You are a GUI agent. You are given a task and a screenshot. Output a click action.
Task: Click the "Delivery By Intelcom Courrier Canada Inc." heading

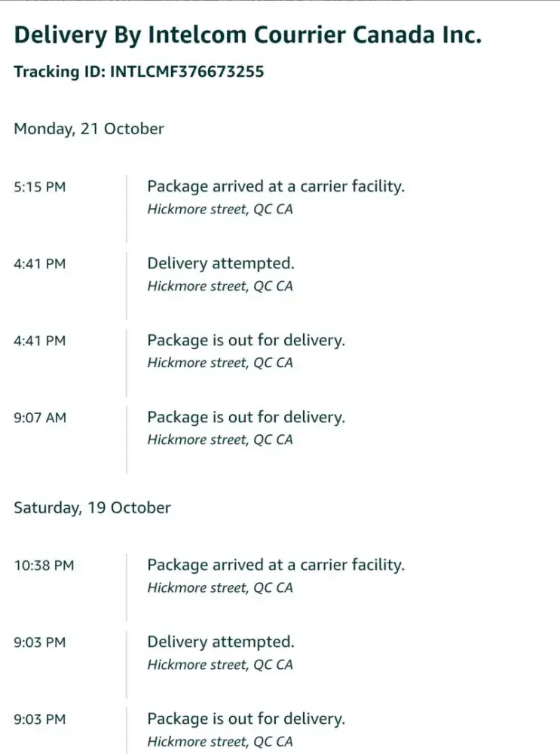point(247,35)
